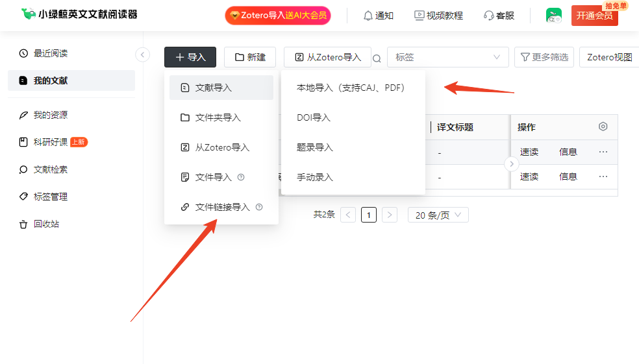Select 文件夹导入 in import menu

coord(221,117)
